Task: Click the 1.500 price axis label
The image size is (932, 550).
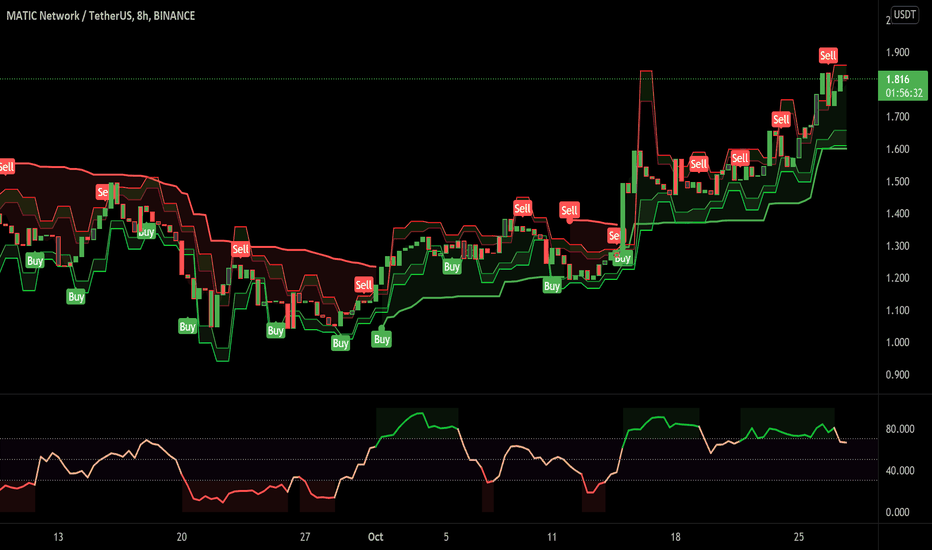Action: click(898, 181)
